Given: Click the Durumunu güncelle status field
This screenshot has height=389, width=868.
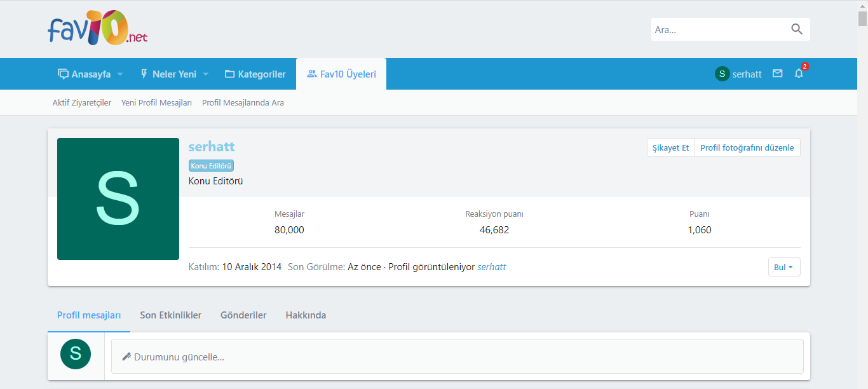Looking at the screenshot, I should pos(457,357).
